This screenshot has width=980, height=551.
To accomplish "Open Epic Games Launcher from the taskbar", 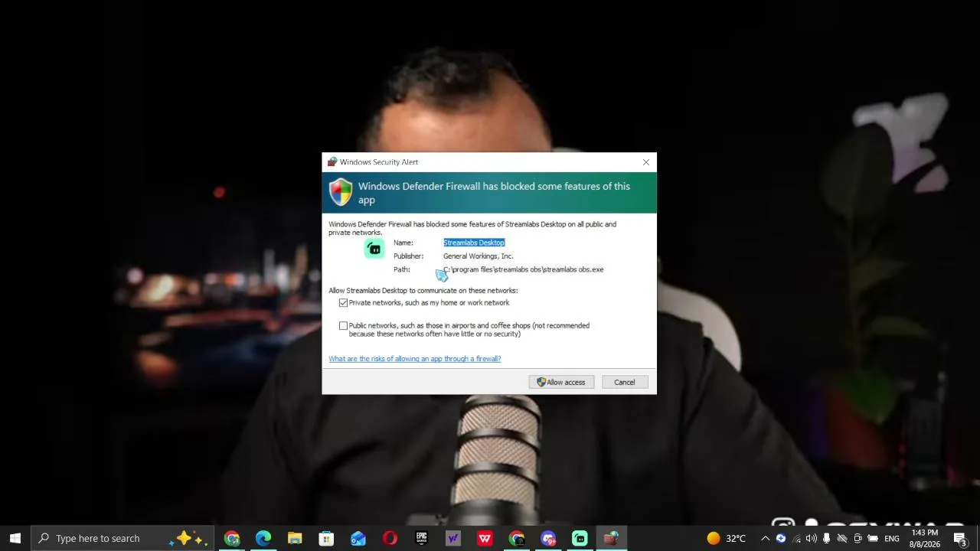I will (x=421, y=538).
